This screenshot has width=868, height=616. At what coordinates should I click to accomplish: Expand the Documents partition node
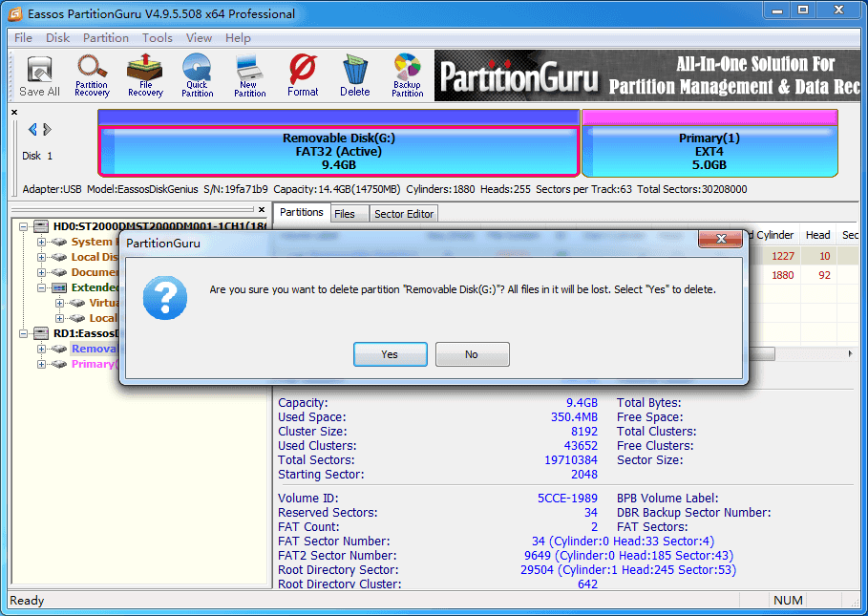41,273
